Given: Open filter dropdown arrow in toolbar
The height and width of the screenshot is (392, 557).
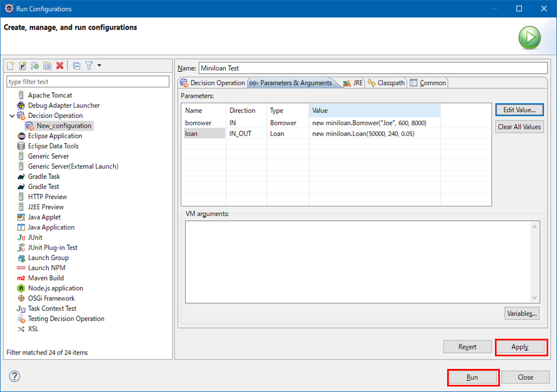Looking at the screenshot, I should tap(99, 65).
